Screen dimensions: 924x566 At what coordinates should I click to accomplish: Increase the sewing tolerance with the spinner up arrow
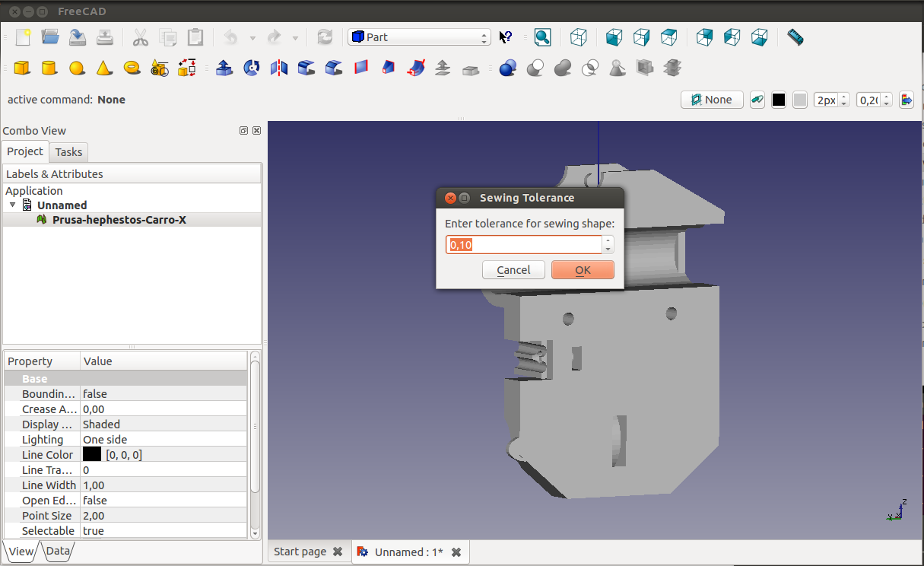608,240
